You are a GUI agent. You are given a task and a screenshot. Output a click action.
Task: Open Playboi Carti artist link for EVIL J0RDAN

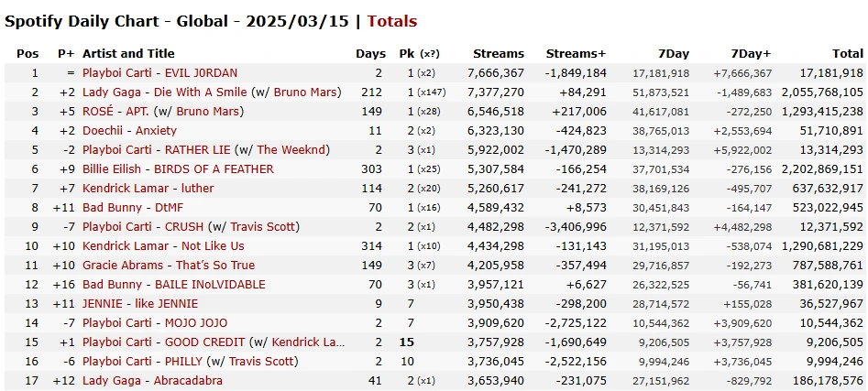pos(116,73)
